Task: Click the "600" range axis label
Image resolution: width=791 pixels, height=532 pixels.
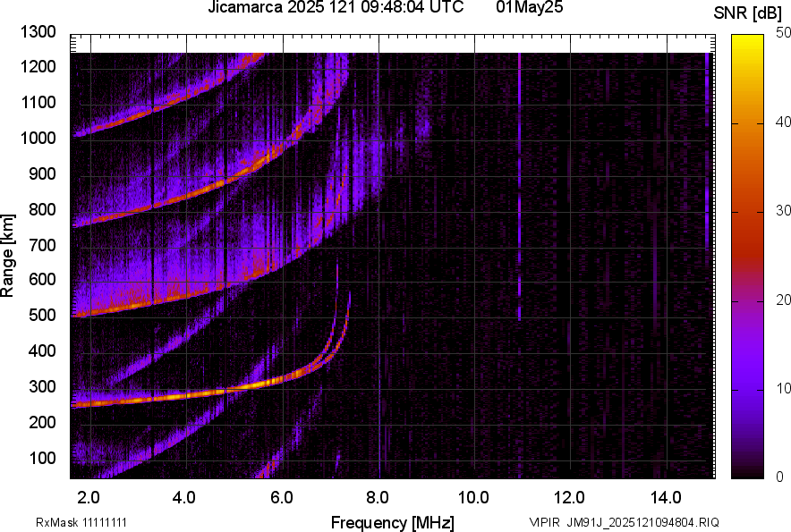Action: click(x=42, y=279)
